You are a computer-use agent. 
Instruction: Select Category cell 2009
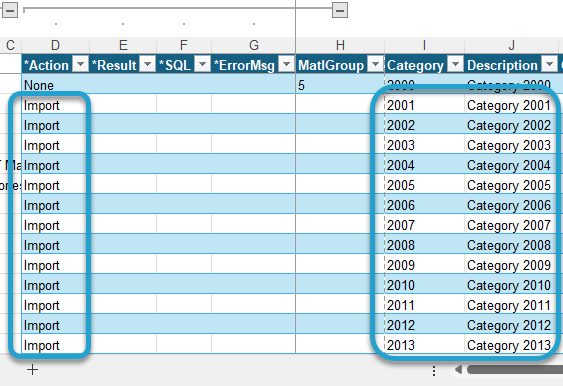click(424, 265)
